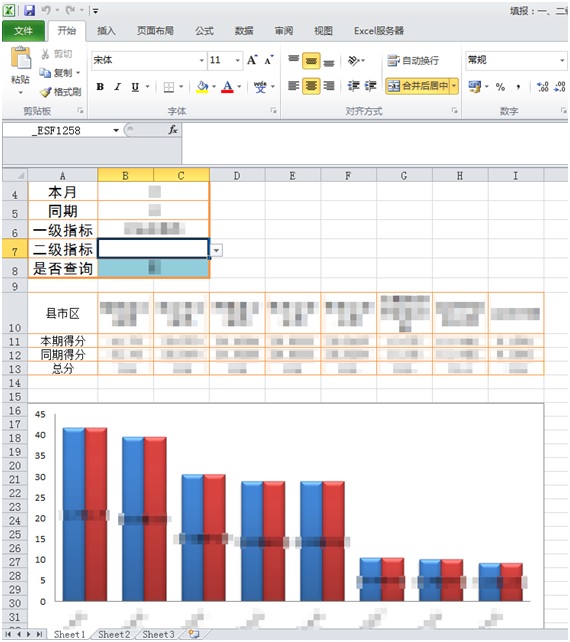The image size is (570, 642).
Task: Click the Save icon in quick access toolbar
Action: (29, 10)
